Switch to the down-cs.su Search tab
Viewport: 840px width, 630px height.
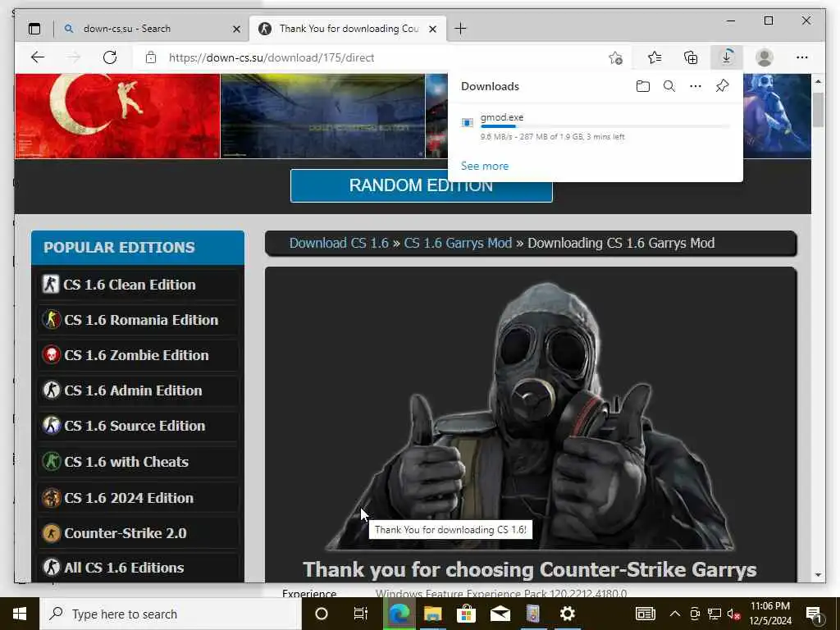(152, 29)
